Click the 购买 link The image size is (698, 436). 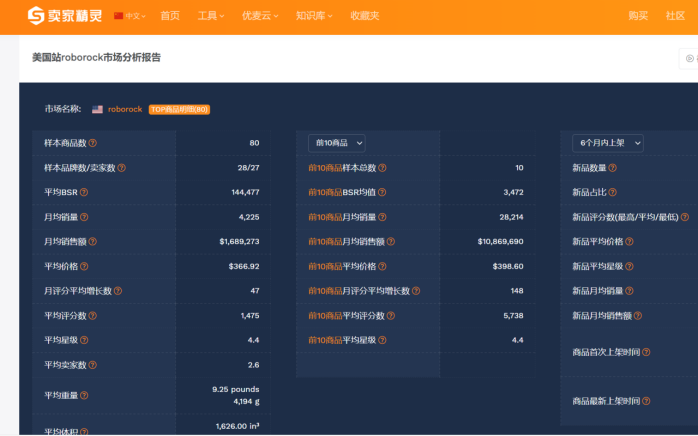(x=638, y=16)
